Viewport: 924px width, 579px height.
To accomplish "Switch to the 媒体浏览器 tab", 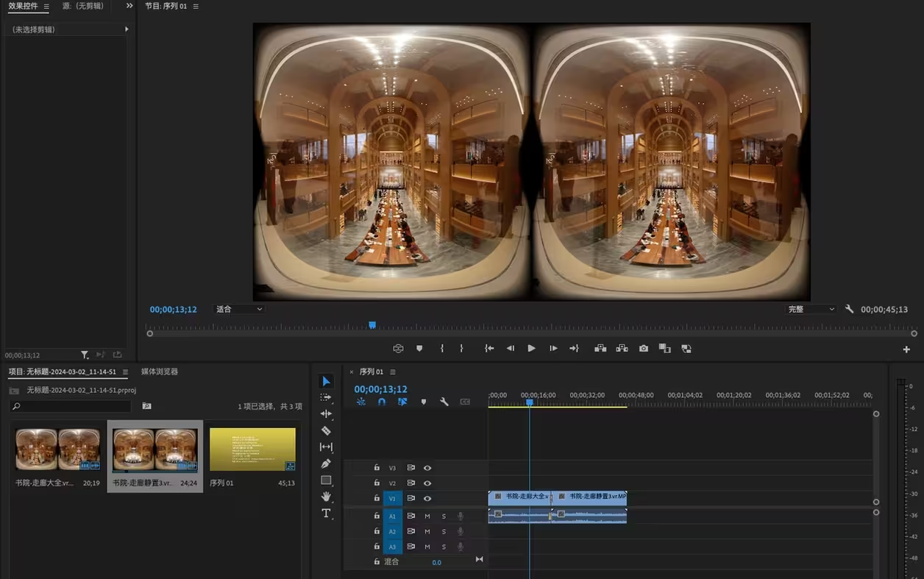I will 160,372.
